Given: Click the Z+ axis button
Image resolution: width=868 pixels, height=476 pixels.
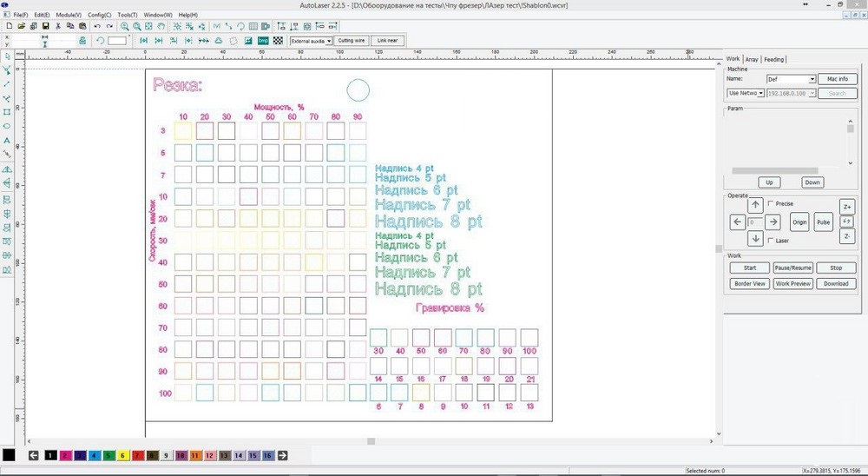Looking at the screenshot, I should [x=847, y=207].
